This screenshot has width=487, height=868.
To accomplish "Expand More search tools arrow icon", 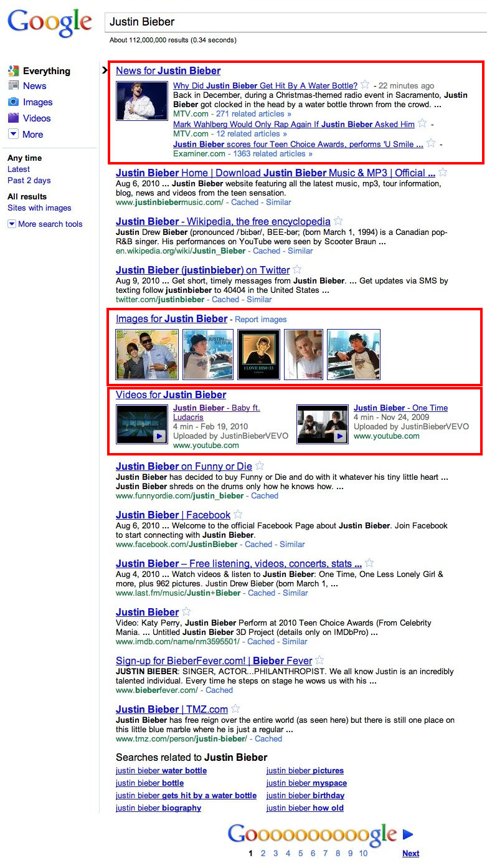I will pos(11,224).
